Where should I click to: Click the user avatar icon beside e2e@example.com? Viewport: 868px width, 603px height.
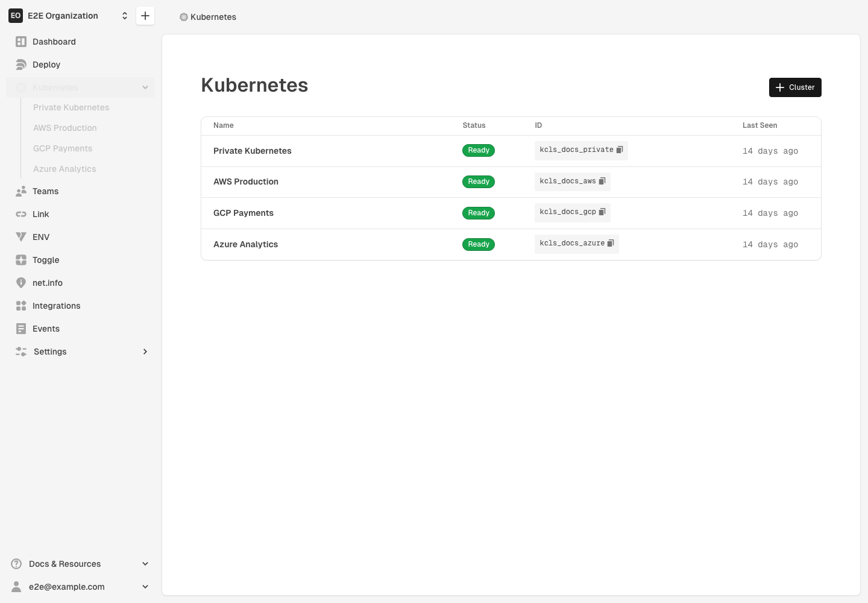[16, 587]
